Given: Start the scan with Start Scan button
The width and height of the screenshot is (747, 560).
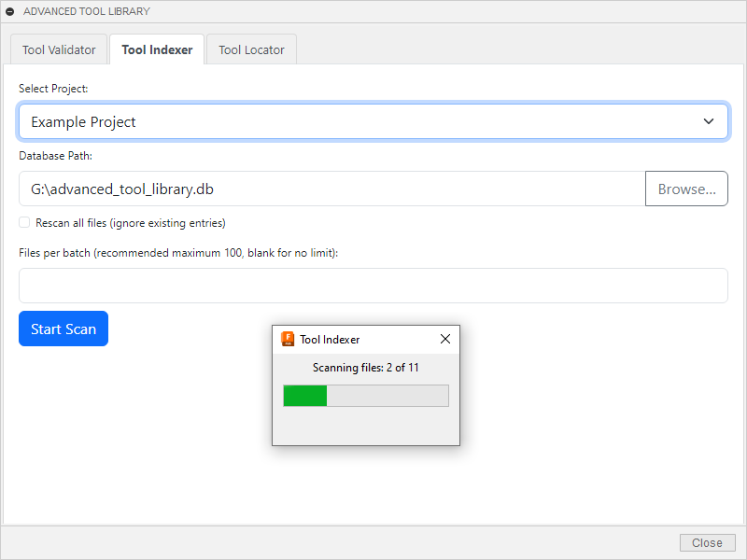Looking at the screenshot, I should [x=63, y=329].
